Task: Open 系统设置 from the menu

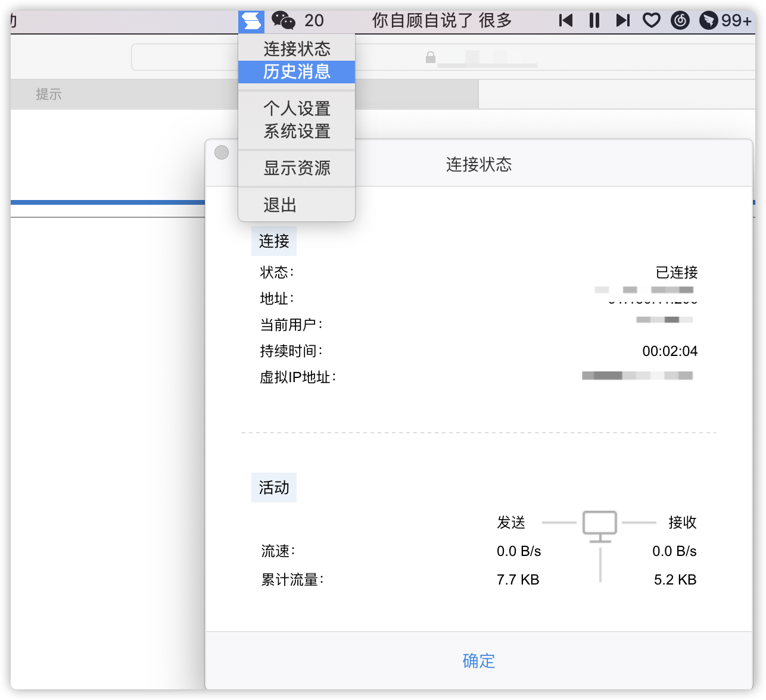Action: pos(296,132)
